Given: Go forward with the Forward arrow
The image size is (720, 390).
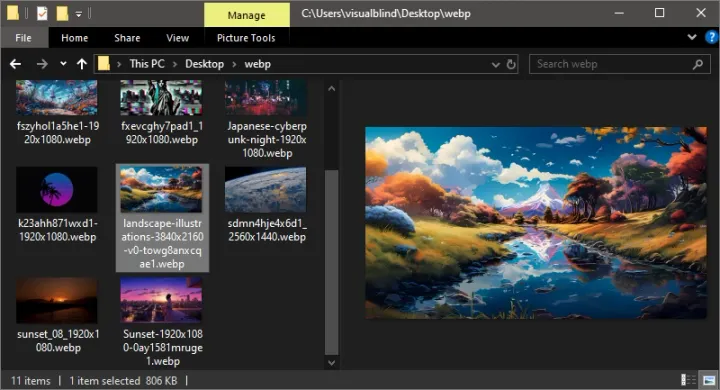Looking at the screenshot, I should 42,64.
